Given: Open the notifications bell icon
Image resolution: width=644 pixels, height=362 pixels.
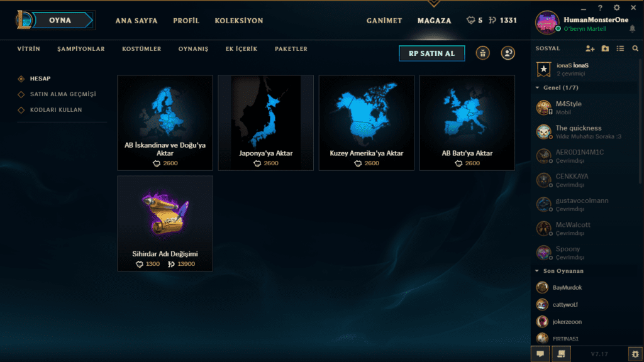Looking at the screenshot, I should click(632, 29).
